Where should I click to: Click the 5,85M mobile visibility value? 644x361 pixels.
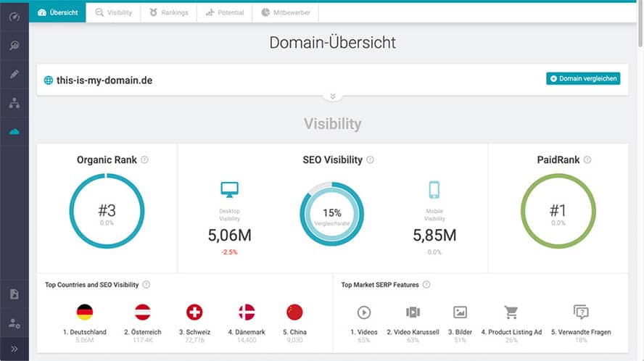click(434, 236)
